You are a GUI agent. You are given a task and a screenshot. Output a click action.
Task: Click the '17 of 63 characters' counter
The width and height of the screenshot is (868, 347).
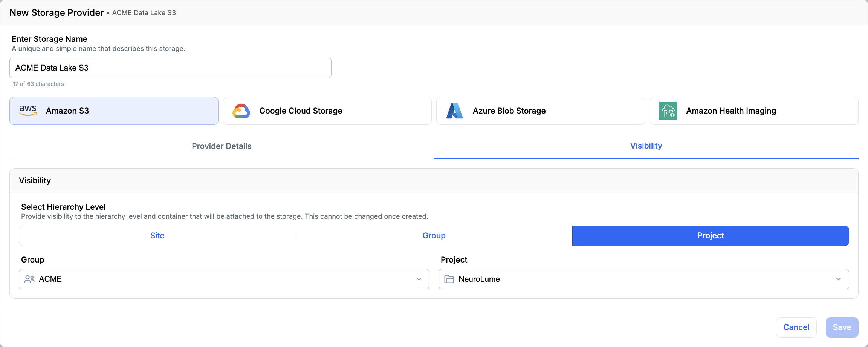pyautogui.click(x=38, y=84)
